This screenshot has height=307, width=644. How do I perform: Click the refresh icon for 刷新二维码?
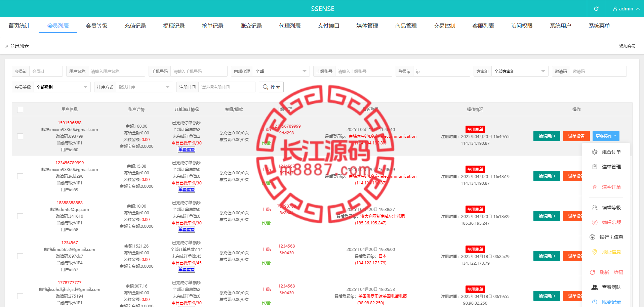click(592, 272)
